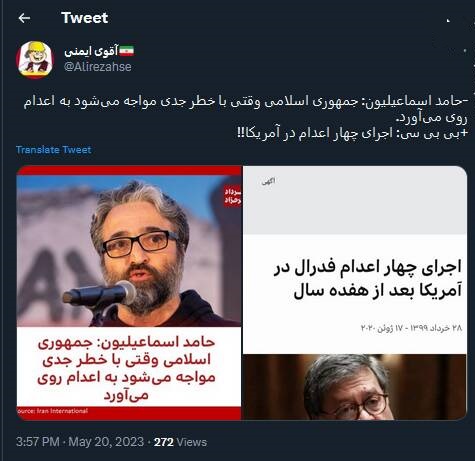Open the cartoon profile avatar
The height and width of the screenshot is (461, 475).
(35, 60)
